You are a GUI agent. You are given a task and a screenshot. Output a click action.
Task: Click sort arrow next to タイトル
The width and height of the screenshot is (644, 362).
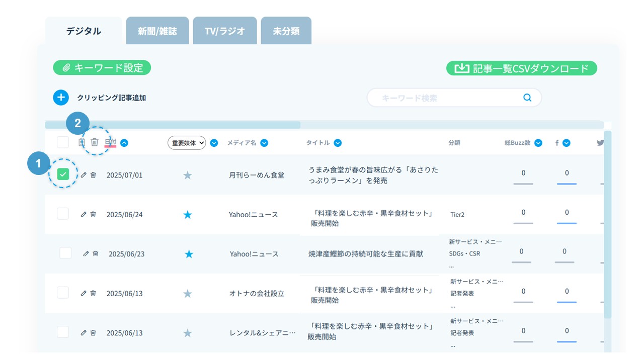tap(338, 143)
